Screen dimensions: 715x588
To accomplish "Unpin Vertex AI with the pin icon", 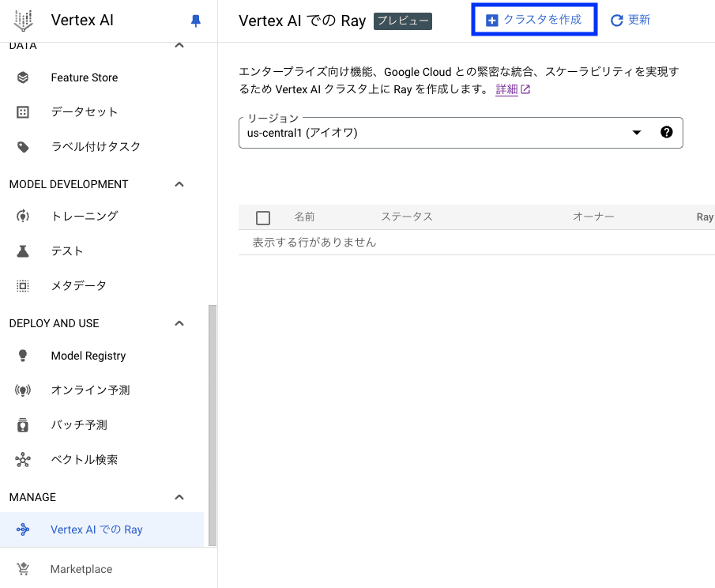I will 196,21.
